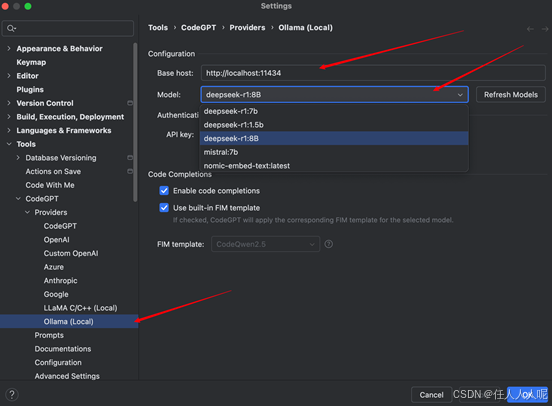Choose deepseek-r1:7b from model list
Screen dimensions: 552x406
click(x=334, y=111)
